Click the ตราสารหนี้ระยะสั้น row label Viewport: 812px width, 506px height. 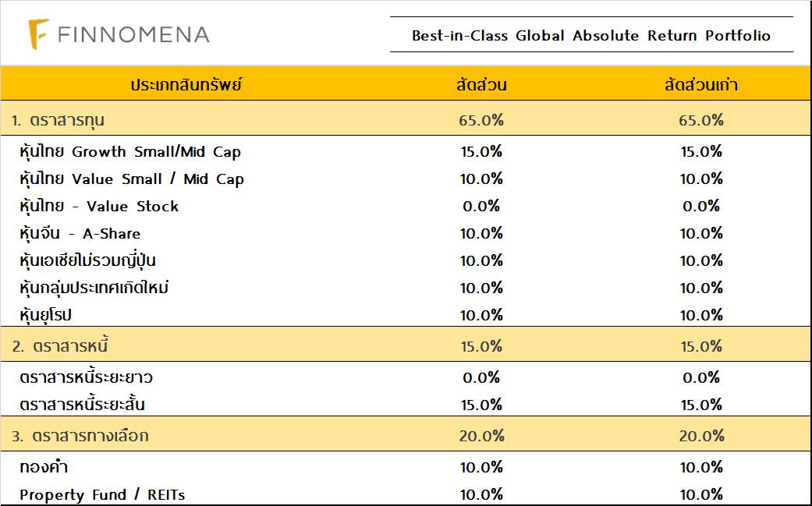tap(82, 405)
